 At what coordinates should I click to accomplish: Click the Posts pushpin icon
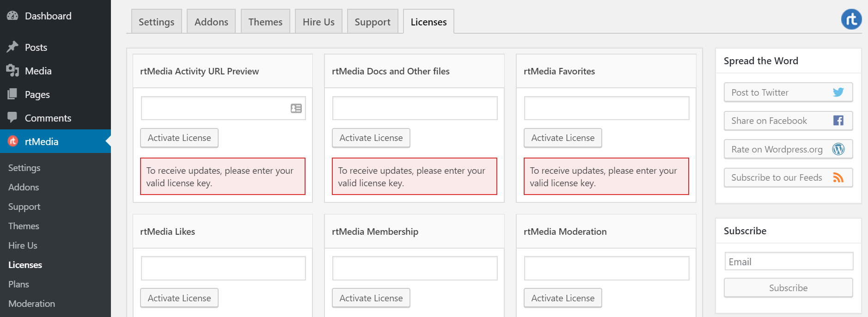point(12,47)
